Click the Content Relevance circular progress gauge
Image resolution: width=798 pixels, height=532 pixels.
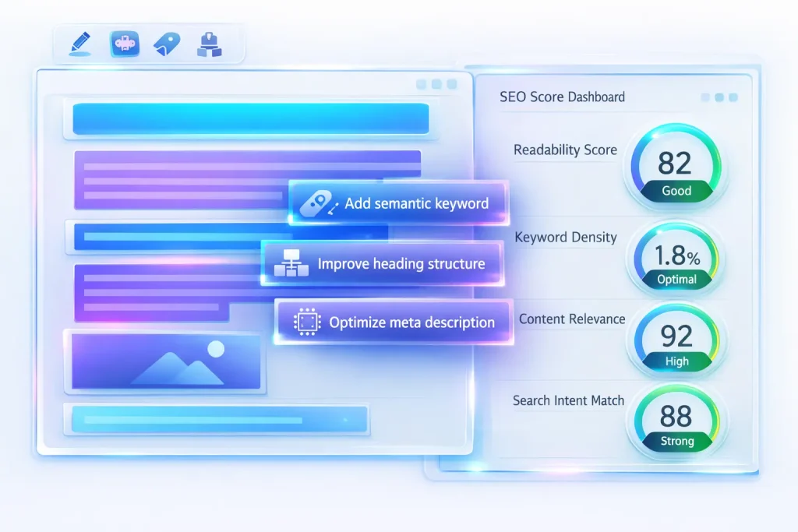point(676,340)
